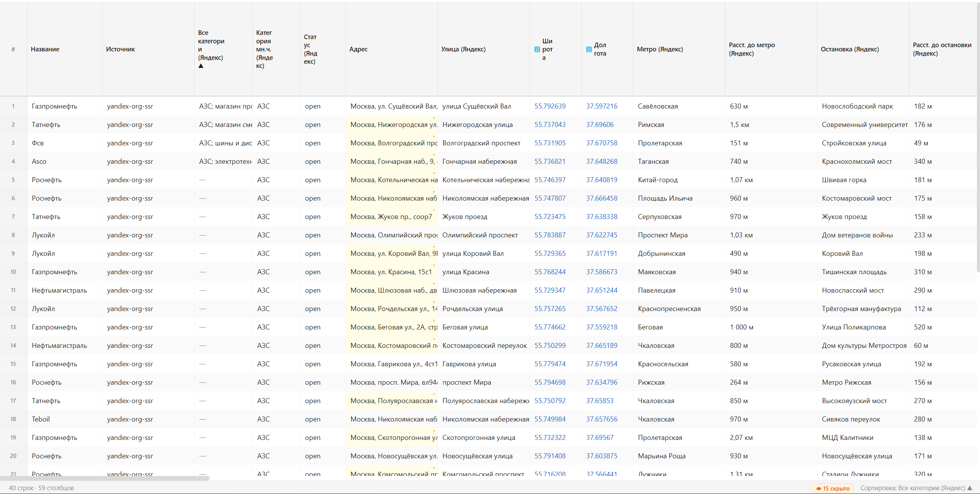The width and height of the screenshot is (980, 494).
Task: Select distance cell '2,07 км'
Action: pos(771,438)
